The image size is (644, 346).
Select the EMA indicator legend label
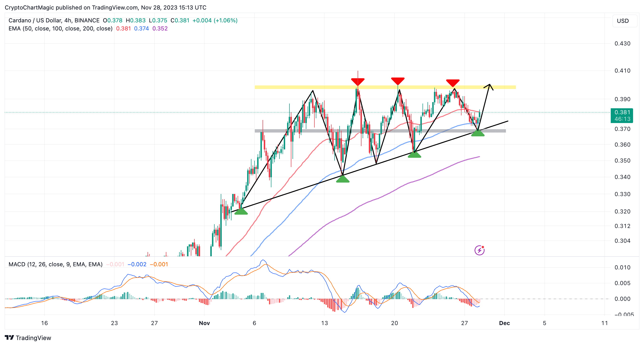pyautogui.click(x=61, y=29)
